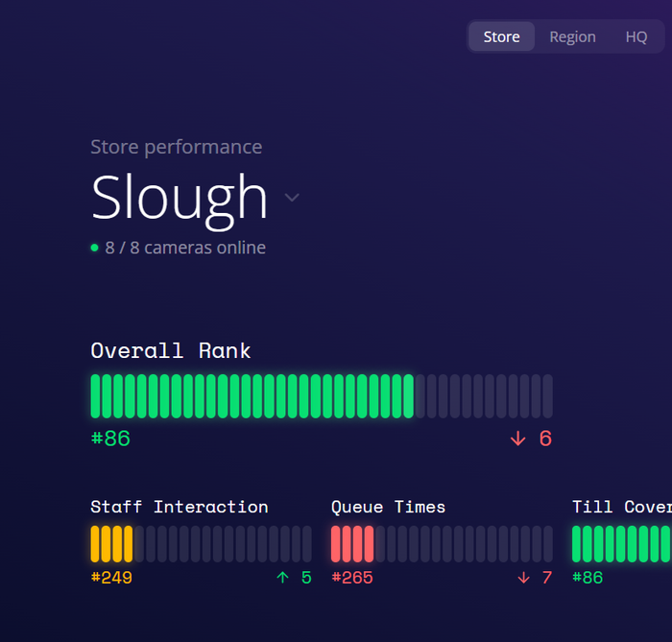Image resolution: width=672 pixels, height=642 pixels.
Task: Open the 8 / 8 cameras online status
Action: pos(185,248)
